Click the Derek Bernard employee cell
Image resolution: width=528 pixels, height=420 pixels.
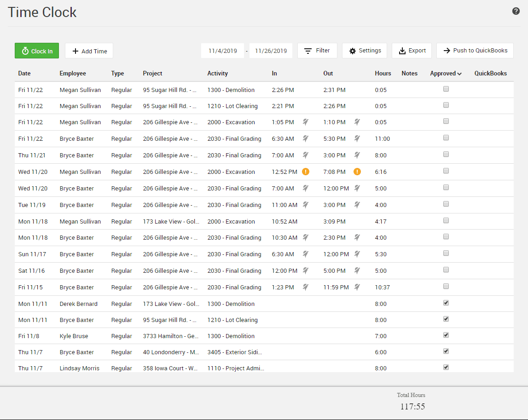pos(78,304)
